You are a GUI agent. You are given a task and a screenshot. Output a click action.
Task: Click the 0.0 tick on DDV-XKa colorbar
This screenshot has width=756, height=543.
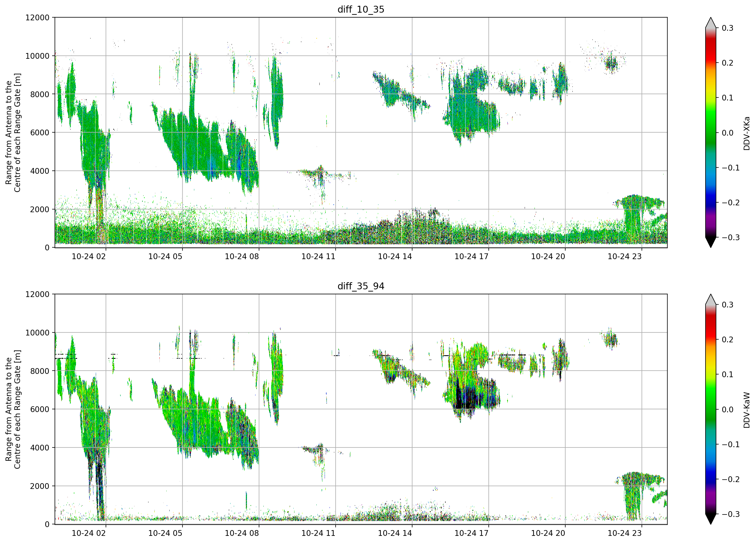pyautogui.click(x=727, y=133)
